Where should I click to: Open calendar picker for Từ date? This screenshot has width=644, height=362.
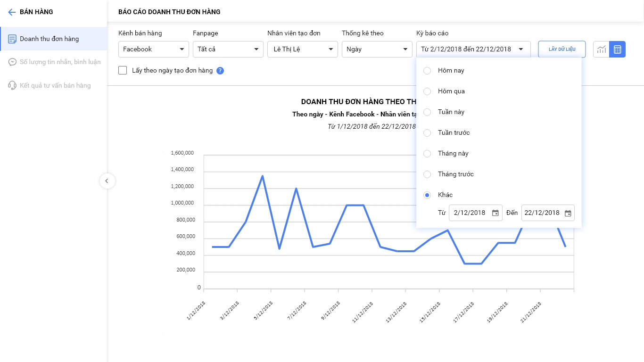click(495, 213)
